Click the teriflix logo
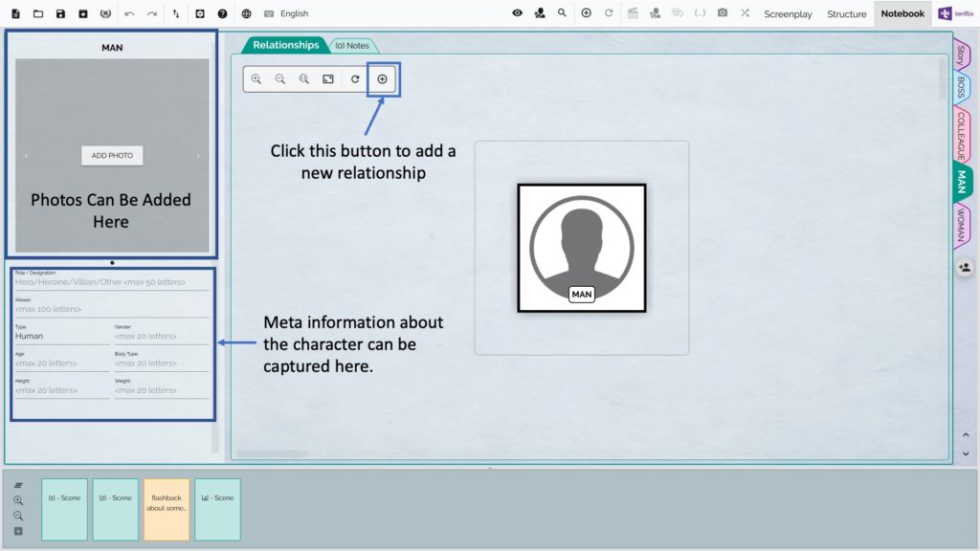The width and height of the screenshot is (980, 551). (x=956, y=13)
